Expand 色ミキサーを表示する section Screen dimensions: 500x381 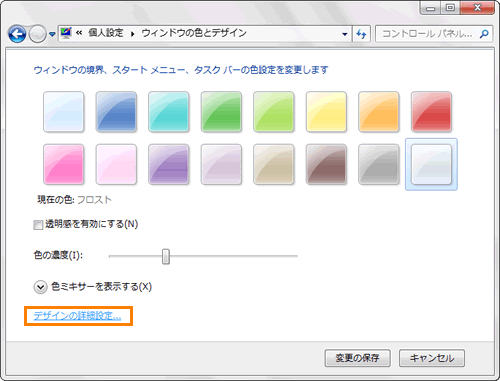tap(40, 287)
